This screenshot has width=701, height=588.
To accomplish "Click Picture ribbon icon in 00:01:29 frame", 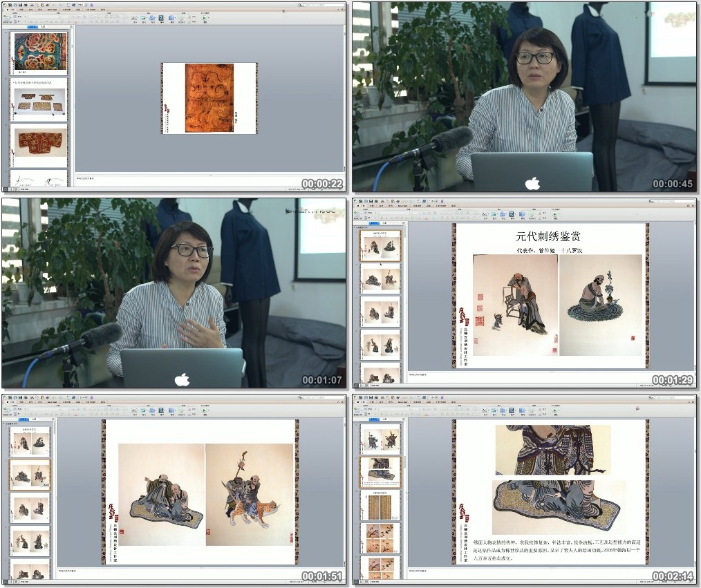I will (x=493, y=214).
